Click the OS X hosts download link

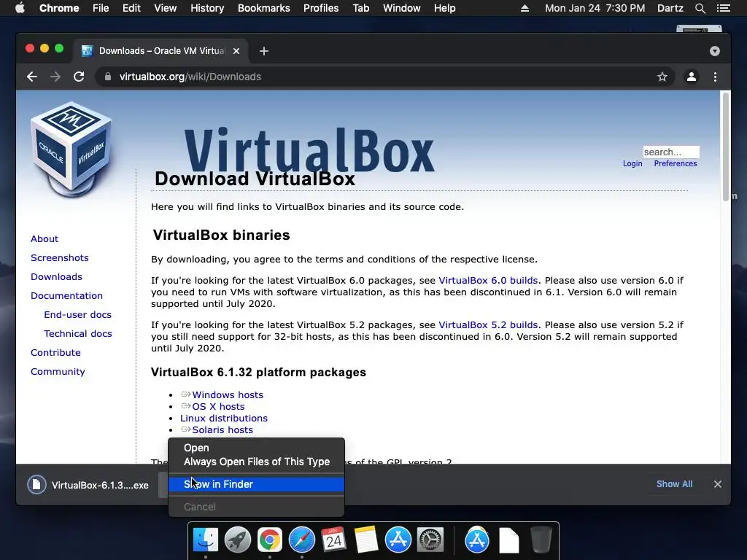click(218, 406)
